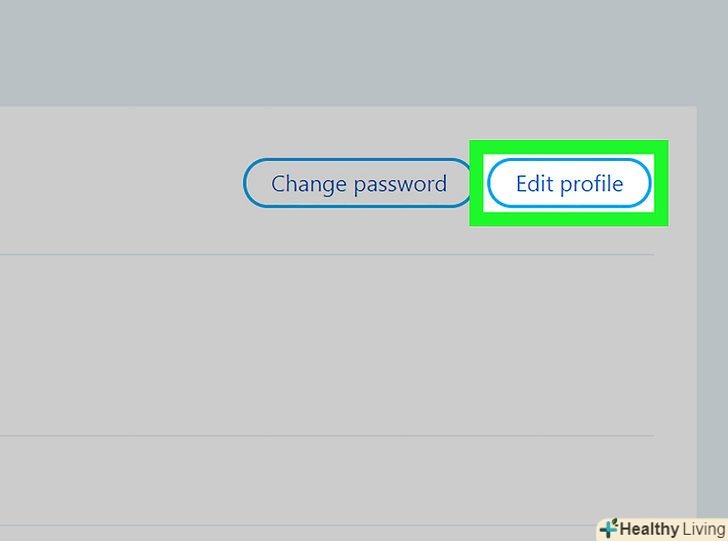This screenshot has width=728, height=541.
Task: Click the Change password button
Action: point(358,184)
